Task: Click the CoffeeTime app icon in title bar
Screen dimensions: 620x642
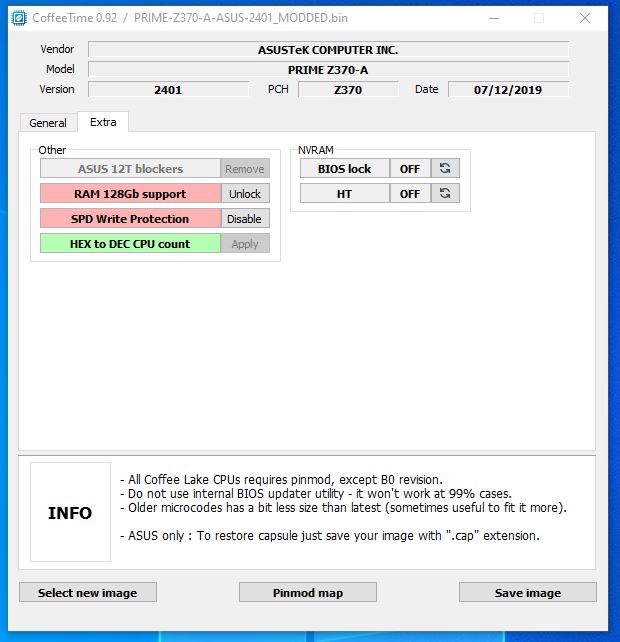Action: click(x=19, y=18)
